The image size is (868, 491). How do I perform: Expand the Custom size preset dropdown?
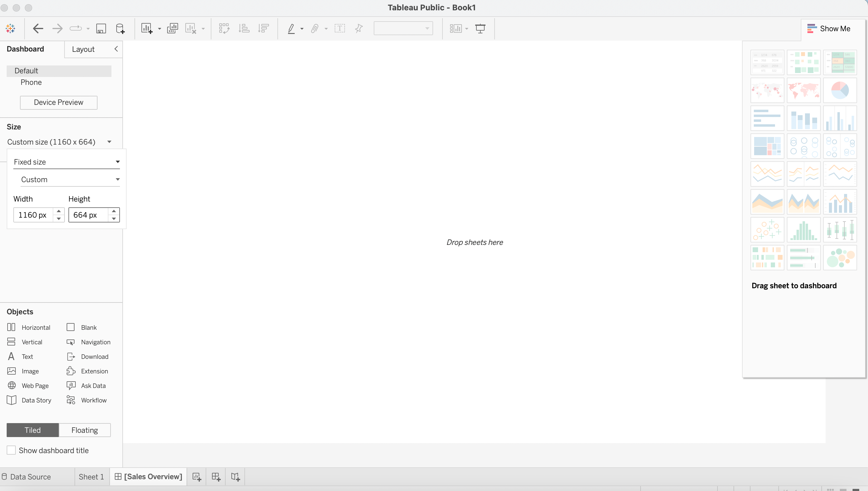(70, 179)
